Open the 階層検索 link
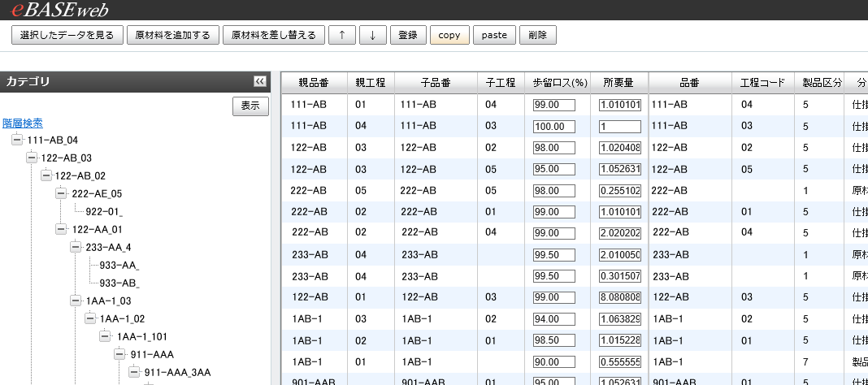This screenshot has height=385, width=868. pyautogui.click(x=23, y=123)
